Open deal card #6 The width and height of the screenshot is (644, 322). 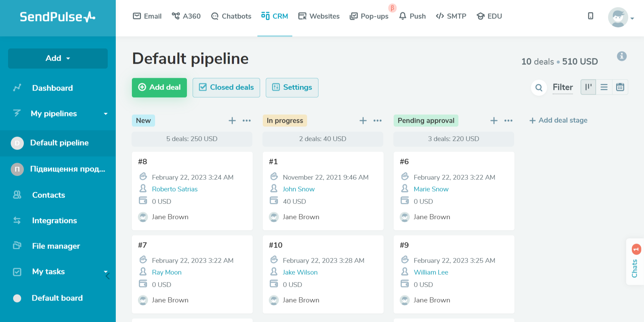(454, 191)
